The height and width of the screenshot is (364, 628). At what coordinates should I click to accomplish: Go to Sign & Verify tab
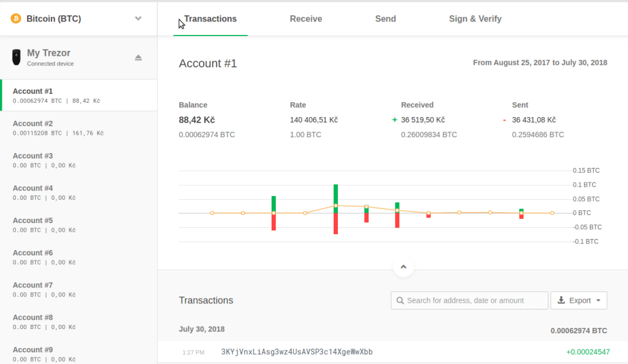point(475,19)
